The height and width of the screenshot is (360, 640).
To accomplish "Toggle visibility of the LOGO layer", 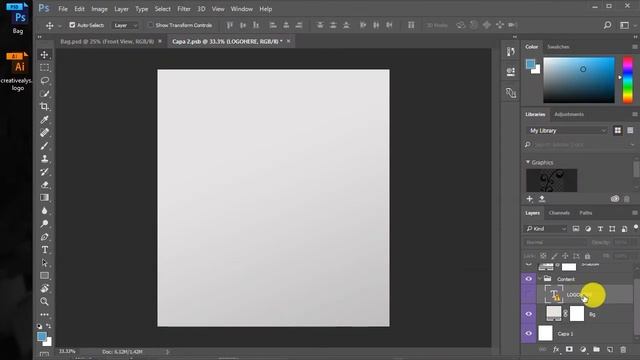I will click(x=529, y=294).
